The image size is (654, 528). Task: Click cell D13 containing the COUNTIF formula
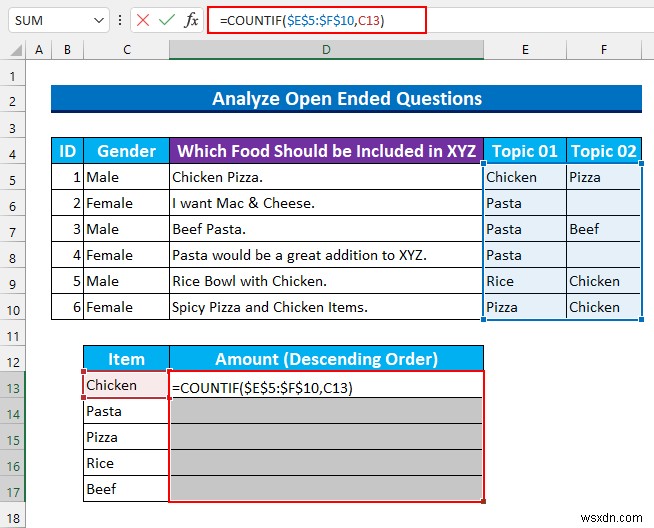click(x=326, y=385)
